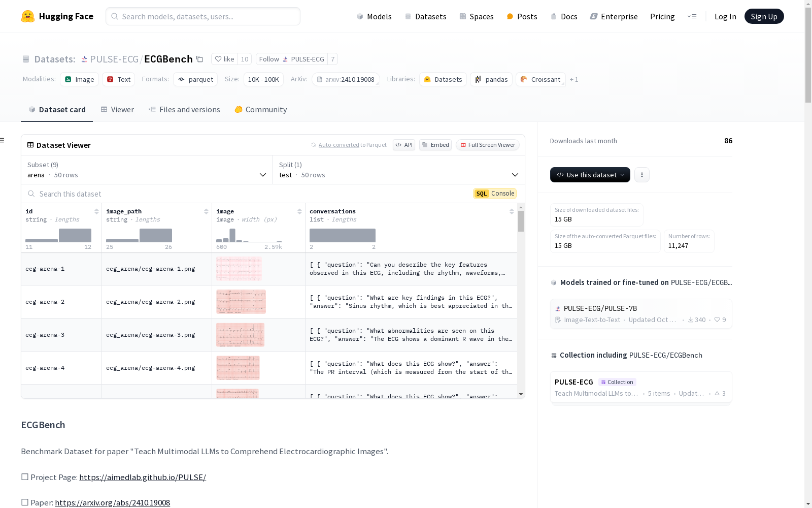Open the ecg-arena-1 image thumbnail
Image resolution: width=812 pixels, height=508 pixels.
[239, 269]
